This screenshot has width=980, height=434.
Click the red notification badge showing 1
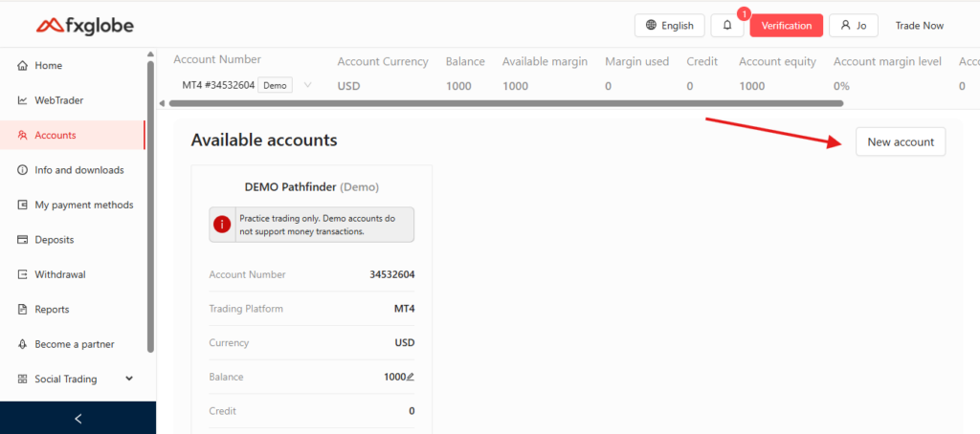(x=743, y=13)
